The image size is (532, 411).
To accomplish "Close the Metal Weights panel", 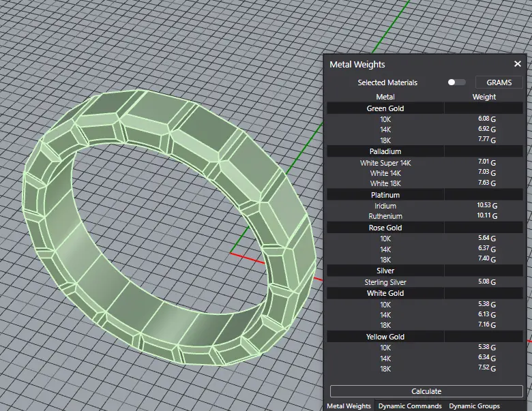I will pyautogui.click(x=517, y=64).
